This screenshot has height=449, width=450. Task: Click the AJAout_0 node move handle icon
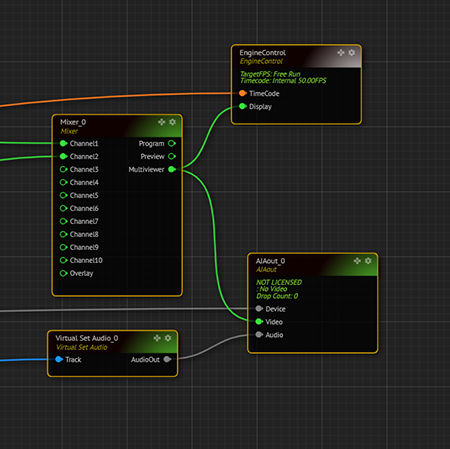coord(357,261)
